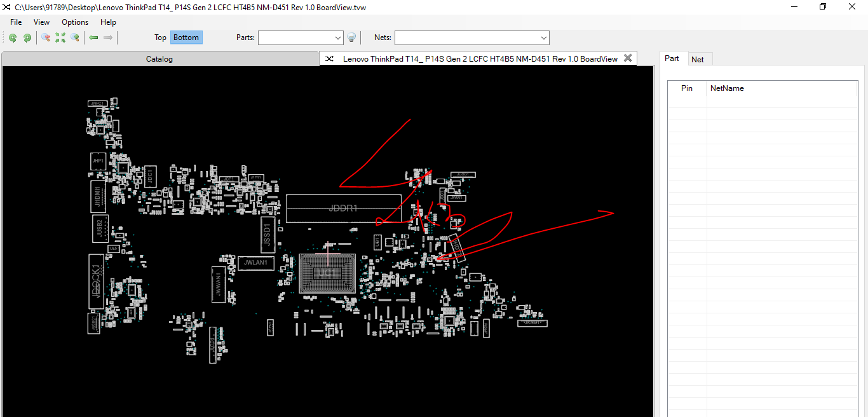Select the JHP1 headphone jack component
Image resolution: width=868 pixels, height=417 pixels.
point(98,161)
